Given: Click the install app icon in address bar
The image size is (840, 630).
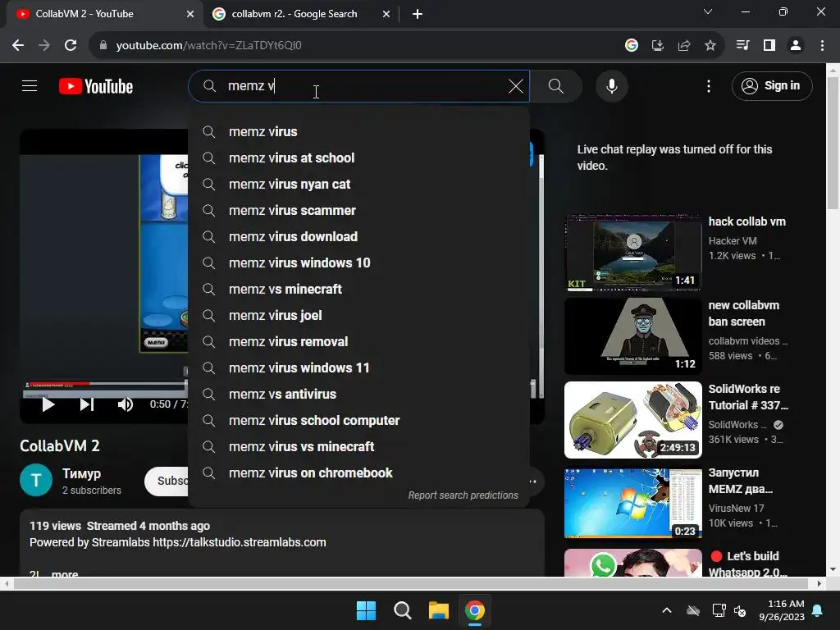Looking at the screenshot, I should (x=657, y=46).
